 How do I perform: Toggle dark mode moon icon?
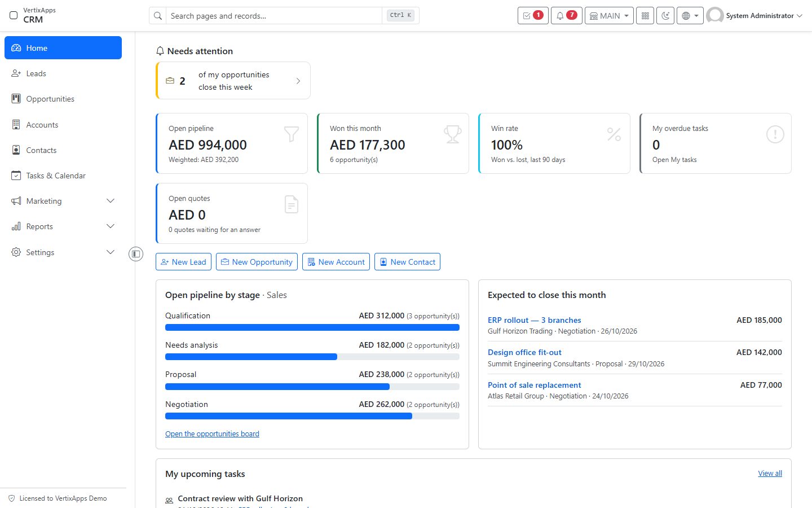coord(665,16)
